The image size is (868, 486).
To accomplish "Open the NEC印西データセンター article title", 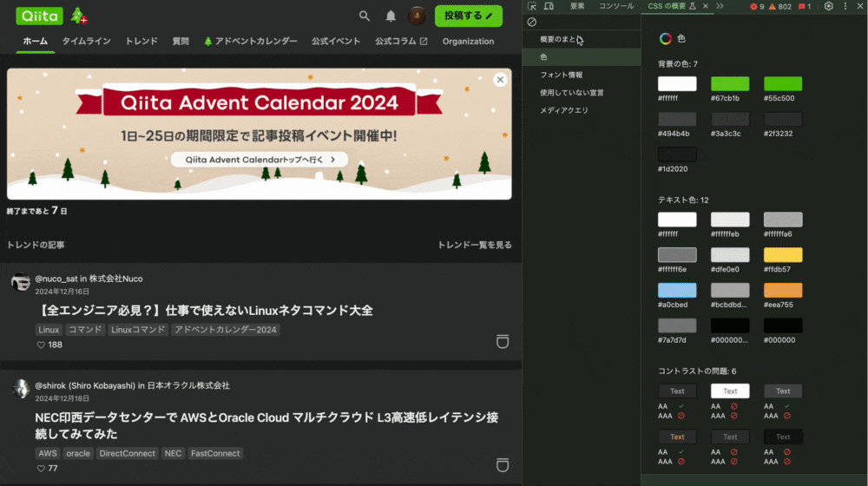I will coord(266,425).
